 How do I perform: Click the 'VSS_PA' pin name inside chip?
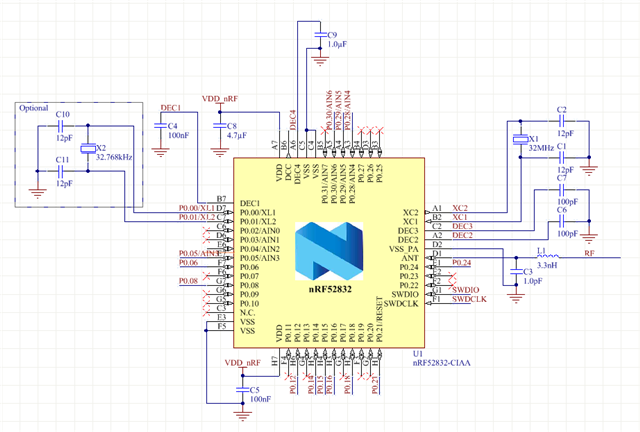coord(403,249)
